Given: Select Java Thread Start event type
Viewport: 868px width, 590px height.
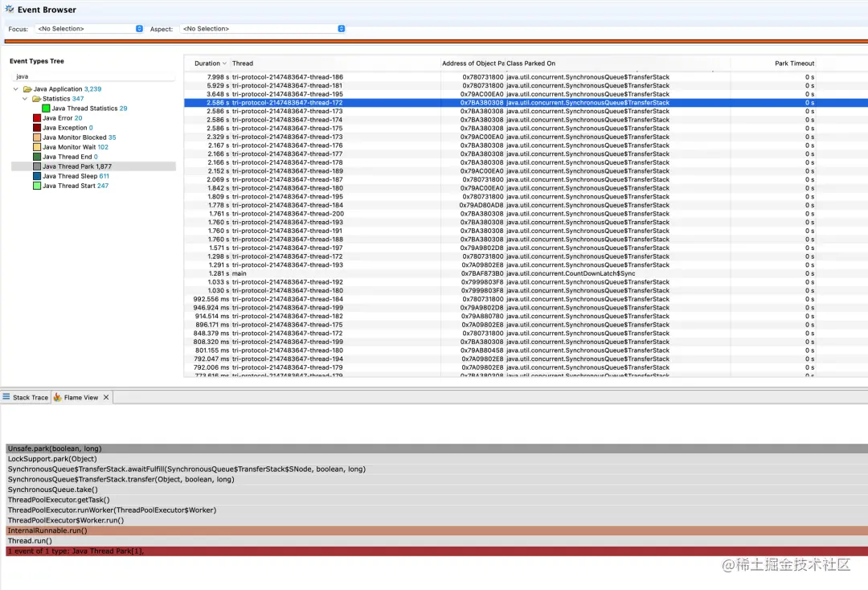Looking at the screenshot, I should tap(76, 186).
